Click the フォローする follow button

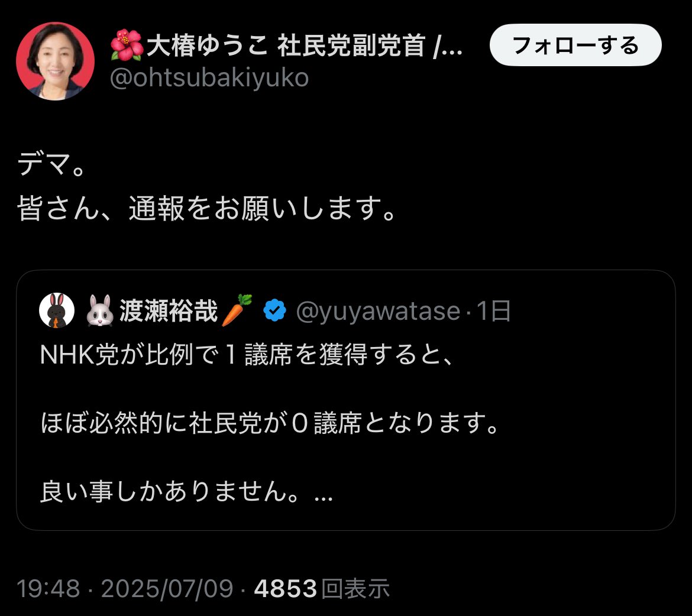[x=575, y=45]
